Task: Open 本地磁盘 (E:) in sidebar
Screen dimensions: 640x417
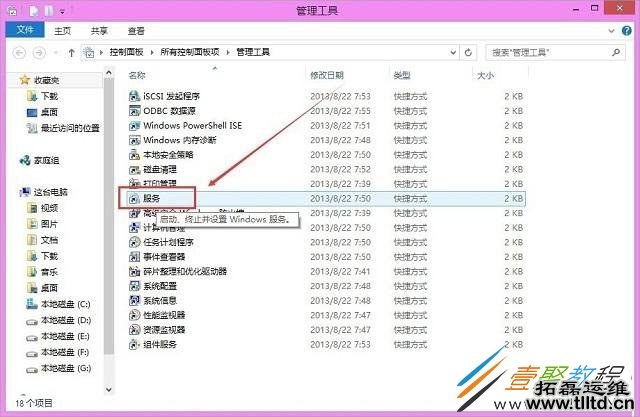Action: [x=65, y=336]
